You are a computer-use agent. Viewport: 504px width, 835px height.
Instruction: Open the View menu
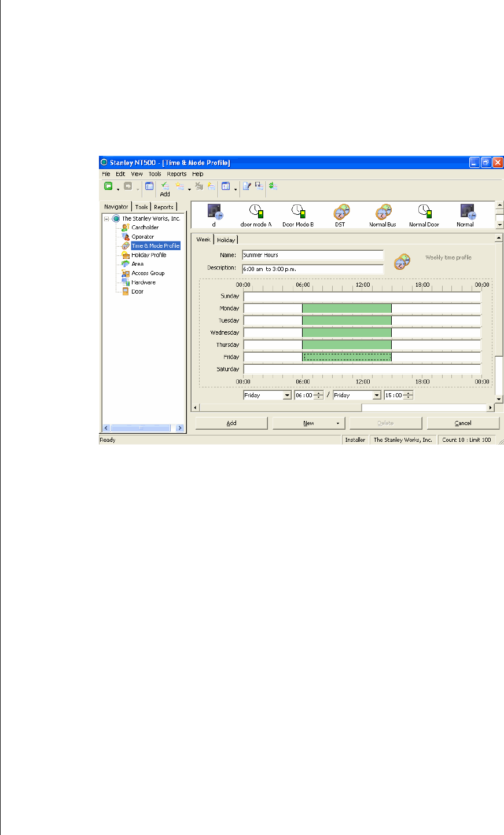pyautogui.click(x=137, y=174)
